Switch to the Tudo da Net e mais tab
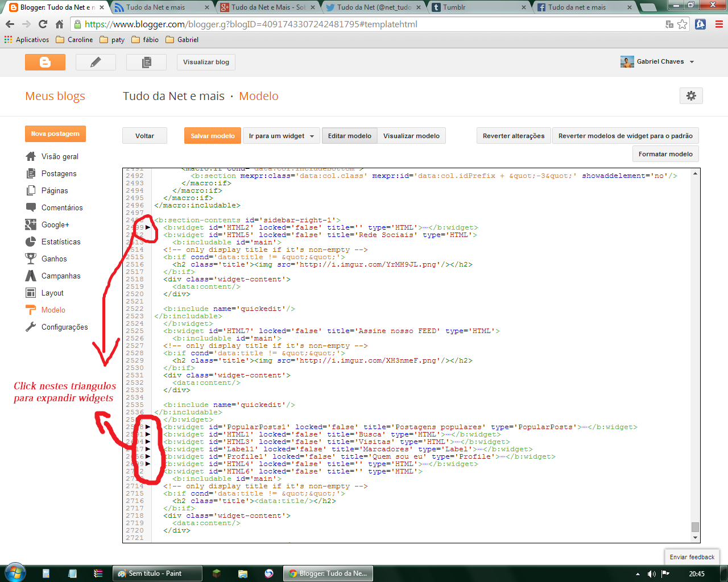 [x=162, y=7]
